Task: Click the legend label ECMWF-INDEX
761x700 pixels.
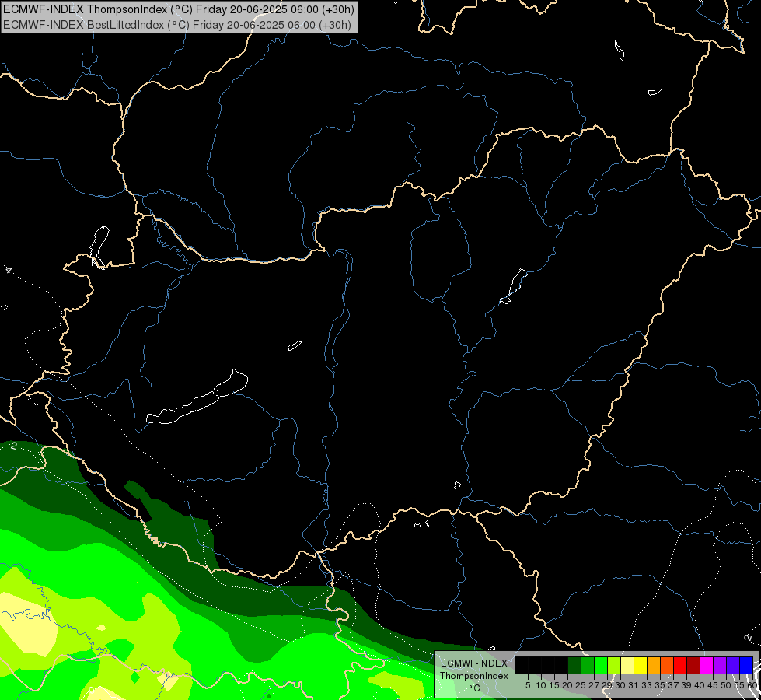Action: coord(474,663)
